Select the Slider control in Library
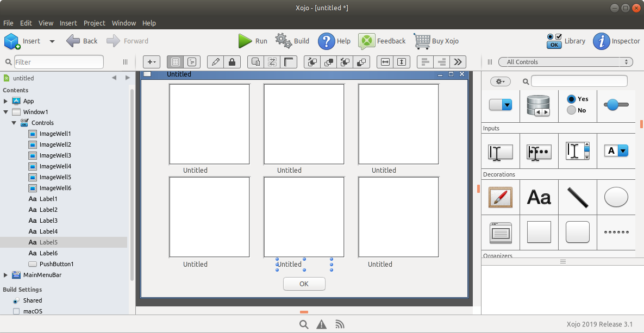 616,105
